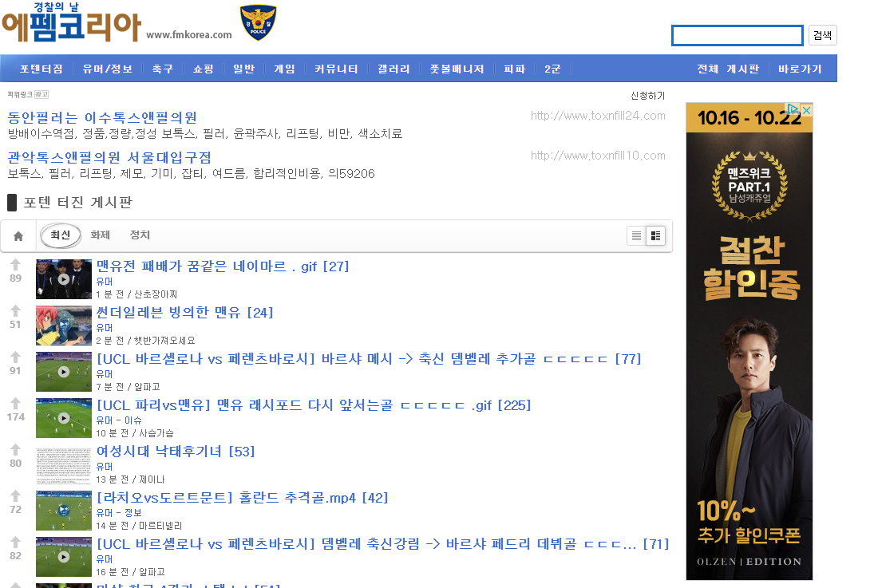Open the 갤러리 menu
Image resolution: width=870 pixels, height=588 pixels.
click(394, 69)
